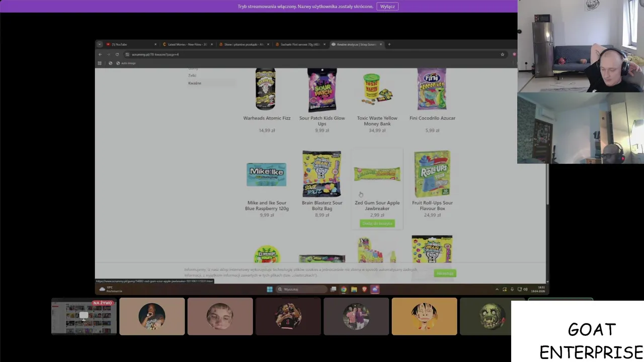This screenshot has width=644, height=362.
Task: Open Chrome from the taskbar
Action: (x=344, y=289)
